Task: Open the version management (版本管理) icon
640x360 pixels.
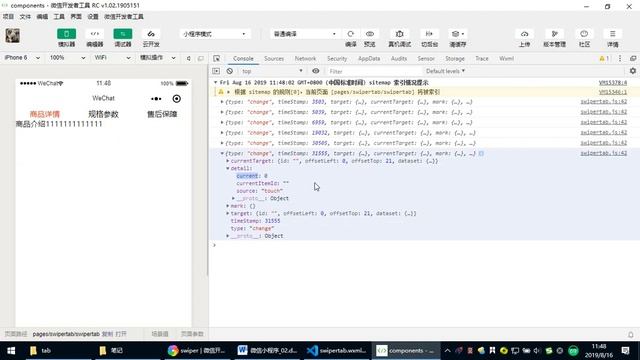Action: click(554, 34)
